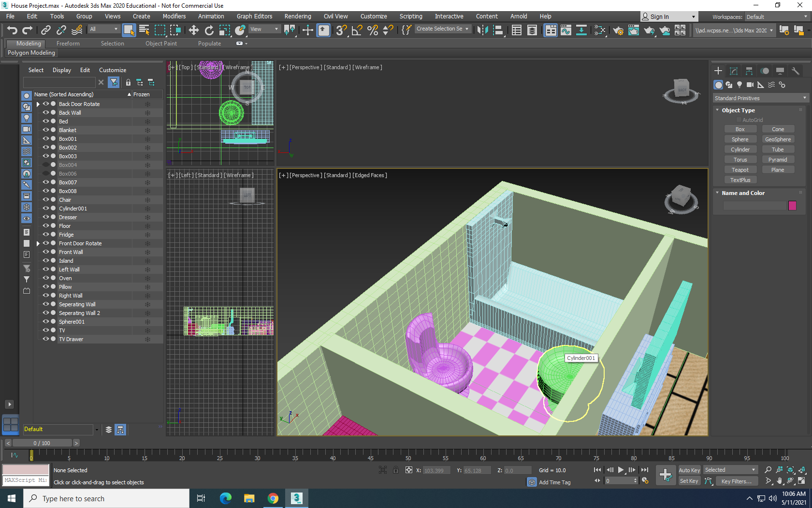Pick the Select and Rotate tool
Viewport: 812px width, 508px height.
pos(209,30)
